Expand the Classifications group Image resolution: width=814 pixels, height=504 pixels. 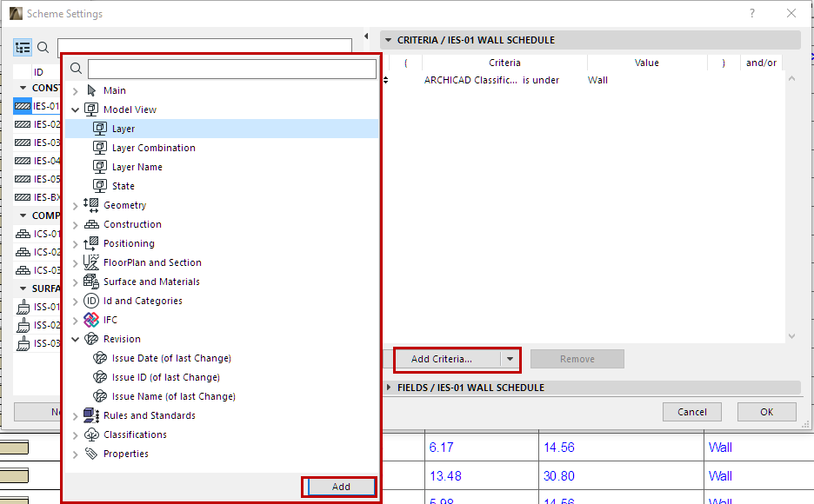point(76,435)
